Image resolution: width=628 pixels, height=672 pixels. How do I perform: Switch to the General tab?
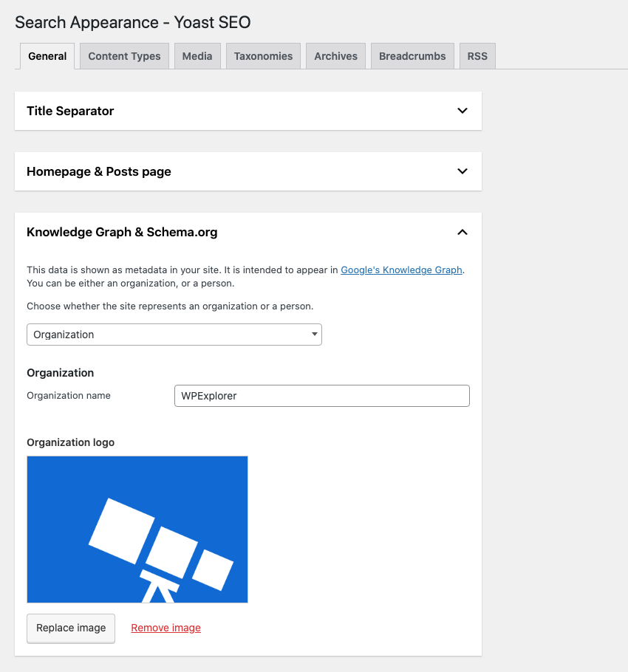pos(47,56)
